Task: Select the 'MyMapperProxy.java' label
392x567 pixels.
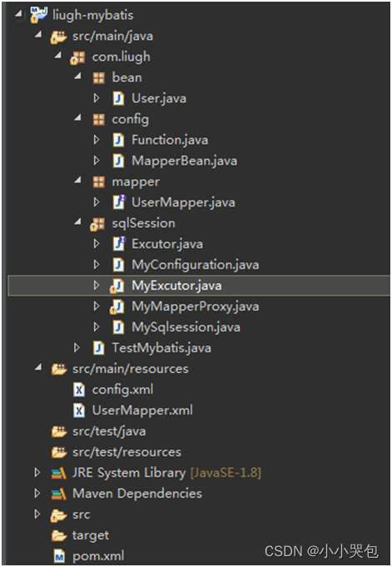Action: (x=196, y=307)
